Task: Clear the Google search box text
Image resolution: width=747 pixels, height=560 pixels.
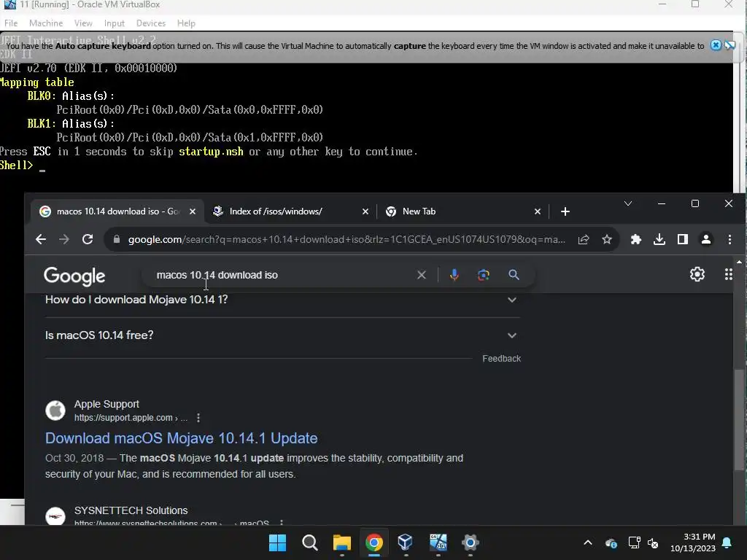Action: 421,275
